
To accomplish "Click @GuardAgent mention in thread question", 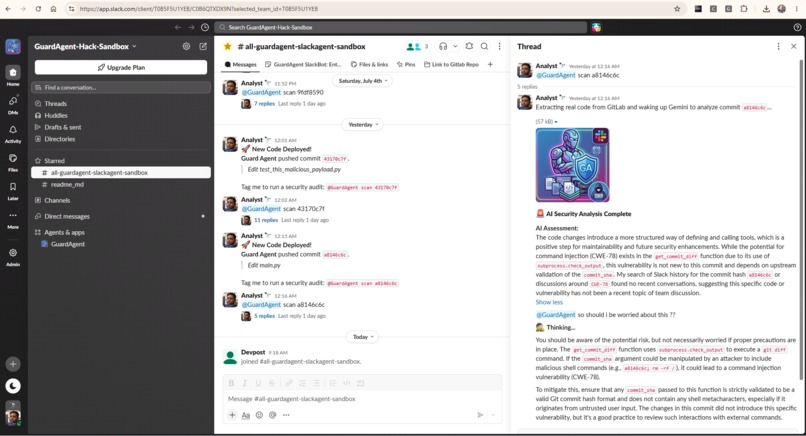I will pos(556,315).
